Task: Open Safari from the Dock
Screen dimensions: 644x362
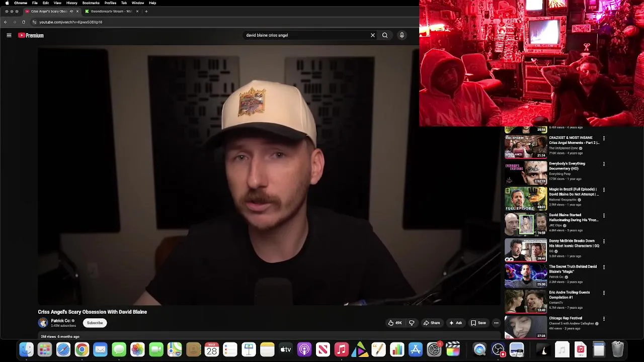Action: click(63, 349)
